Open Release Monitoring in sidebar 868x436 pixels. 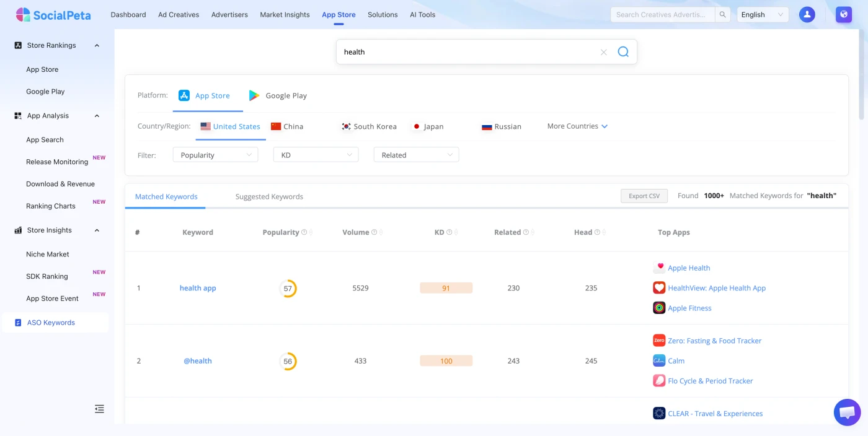point(57,162)
